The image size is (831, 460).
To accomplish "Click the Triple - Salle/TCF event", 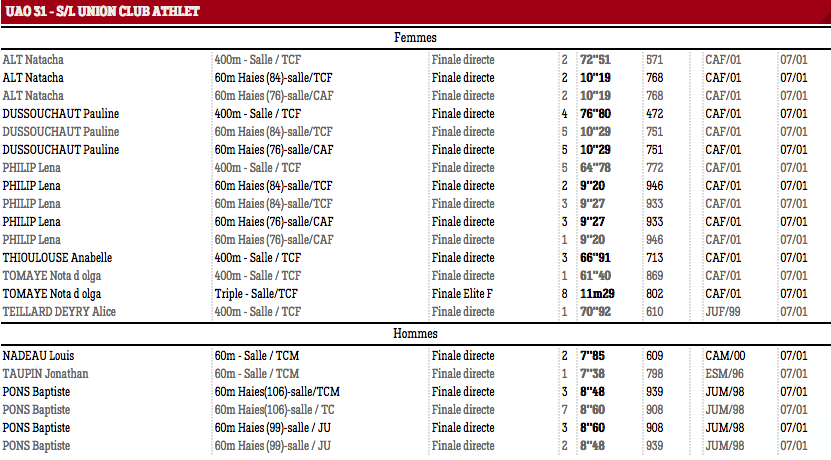I will pyautogui.click(x=256, y=294).
